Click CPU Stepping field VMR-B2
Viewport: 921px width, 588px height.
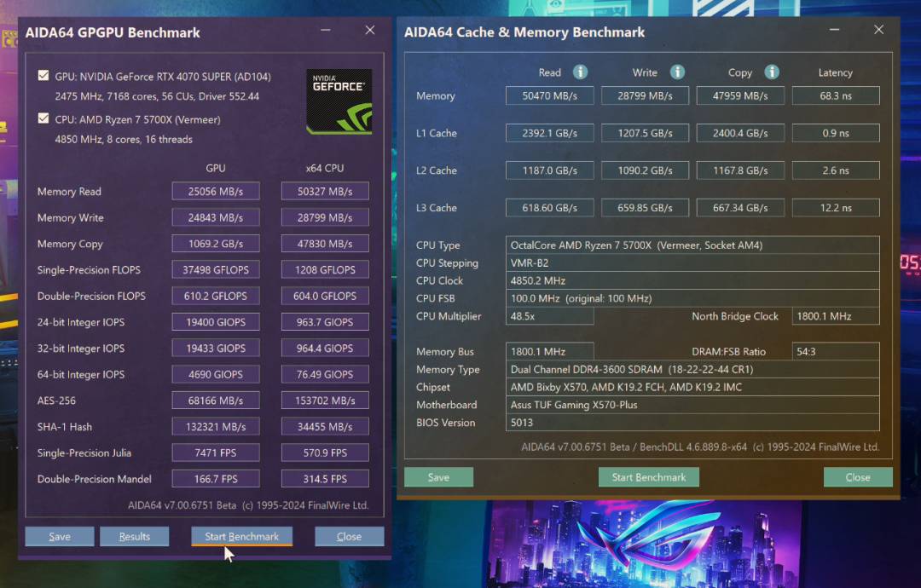(x=692, y=263)
